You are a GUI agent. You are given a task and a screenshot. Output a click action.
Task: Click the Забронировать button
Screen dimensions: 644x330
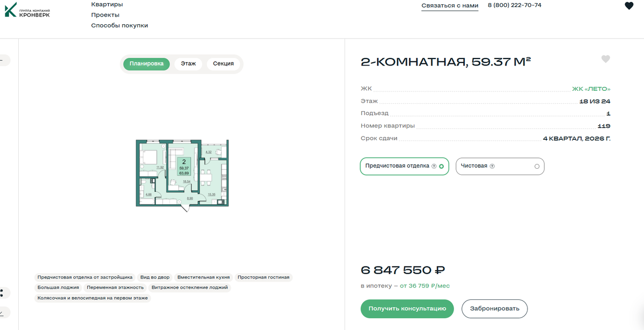(495, 309)
